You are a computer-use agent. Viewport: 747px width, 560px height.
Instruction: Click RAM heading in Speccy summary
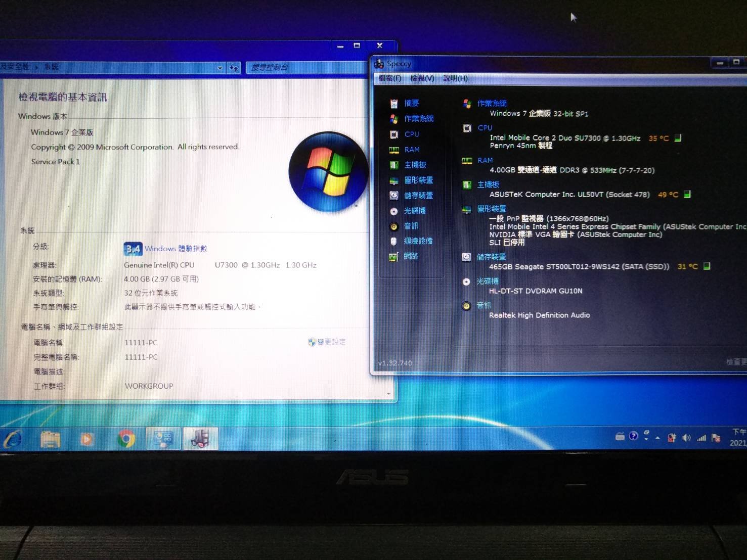pos(485,160)
